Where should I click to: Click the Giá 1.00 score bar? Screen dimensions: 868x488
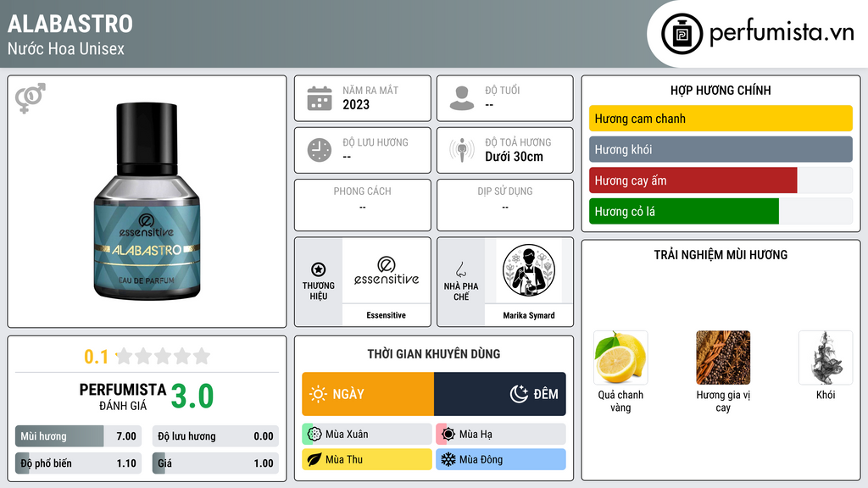point(215,463)
